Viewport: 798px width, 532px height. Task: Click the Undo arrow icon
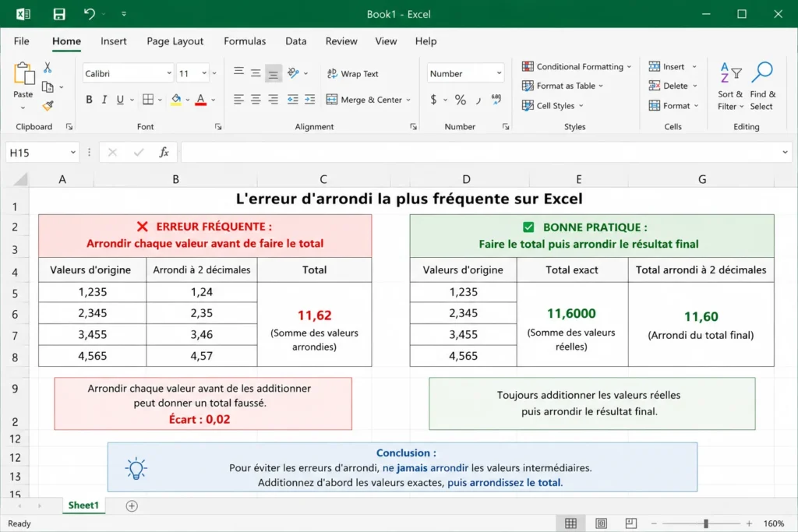[89, 14]
